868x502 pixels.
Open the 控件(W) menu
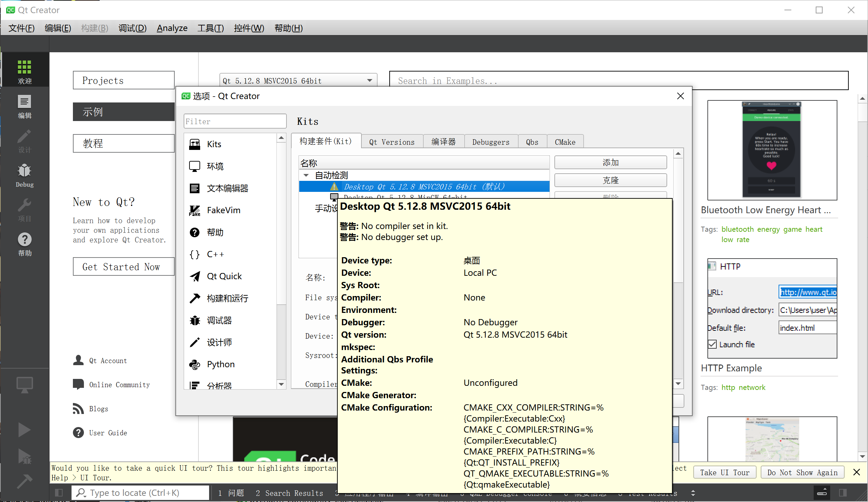pos(249,28)
